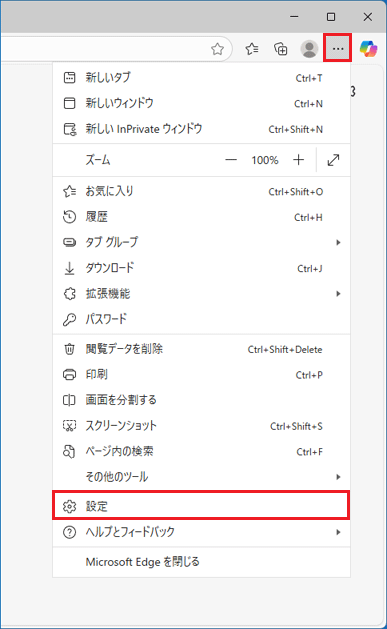Click the Ctrl+Shift+Delete shortcut text
Screen dimensions: 387x629
(x=285, y=350)
